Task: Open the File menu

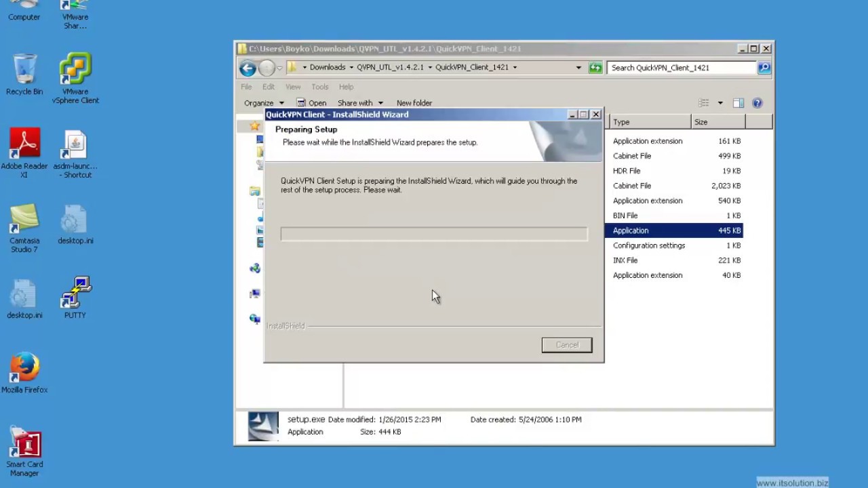Action: tap(246, 87)
